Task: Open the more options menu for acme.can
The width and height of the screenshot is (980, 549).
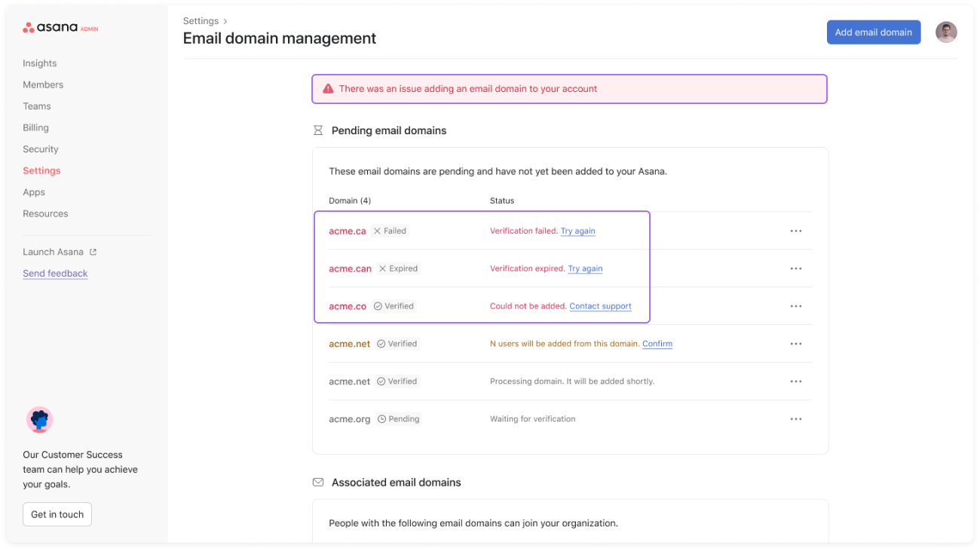Action: (795, 268)
